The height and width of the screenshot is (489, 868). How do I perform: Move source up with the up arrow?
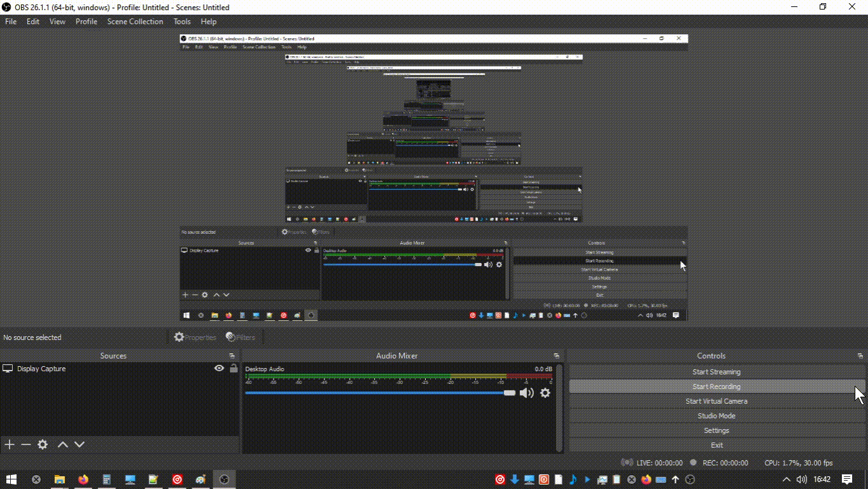(x=62, y=444)
